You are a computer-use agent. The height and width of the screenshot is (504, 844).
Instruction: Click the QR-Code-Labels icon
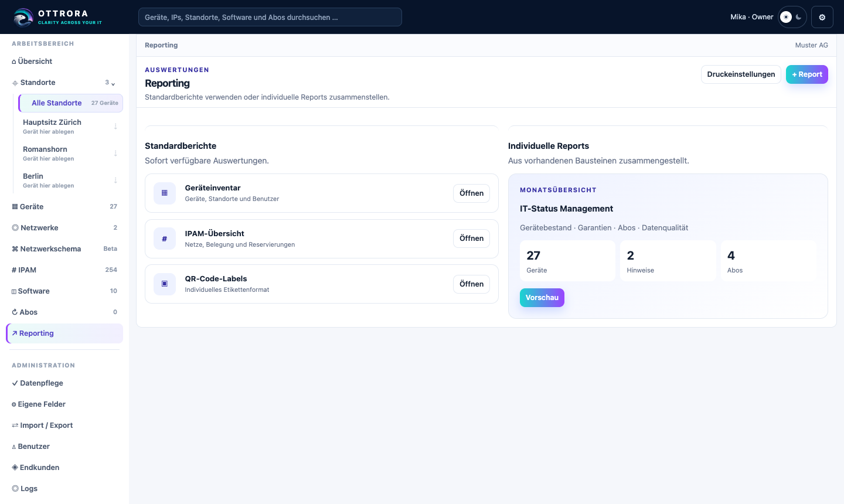coord(165,284)
